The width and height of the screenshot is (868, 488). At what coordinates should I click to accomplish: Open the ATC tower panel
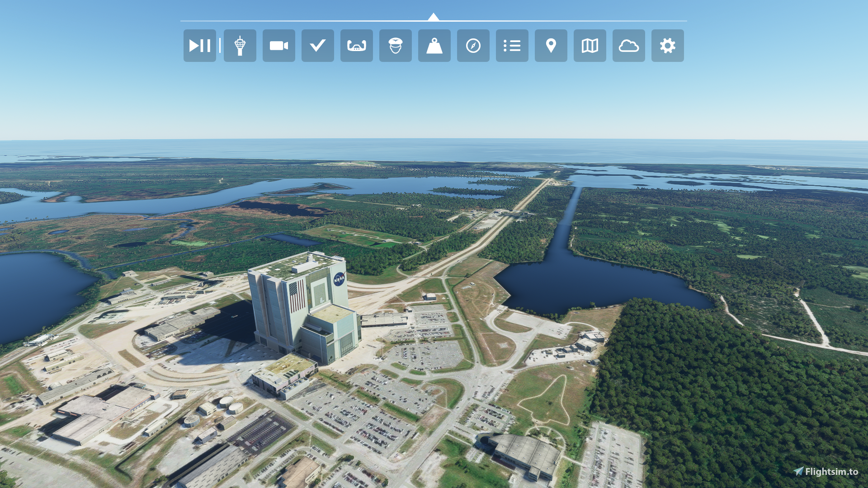coord(240,46)
